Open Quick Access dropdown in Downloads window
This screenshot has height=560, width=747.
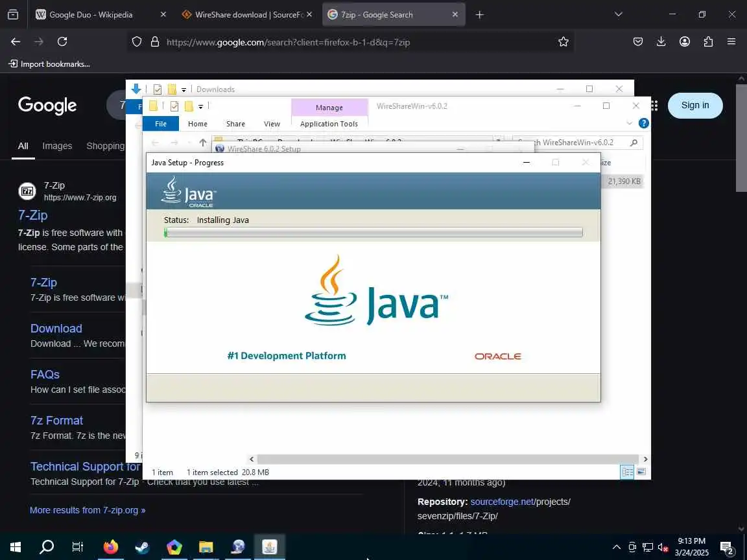[184, 89]
